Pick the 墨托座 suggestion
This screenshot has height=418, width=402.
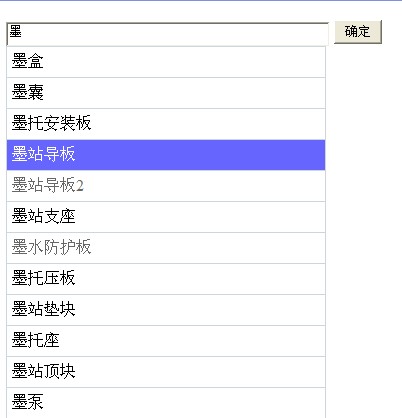tap(166, 341)
